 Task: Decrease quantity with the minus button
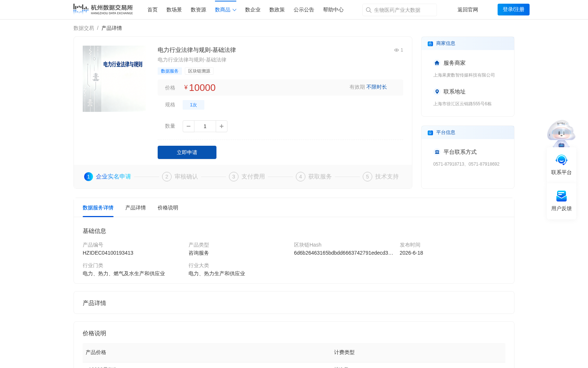coord(189,126)
